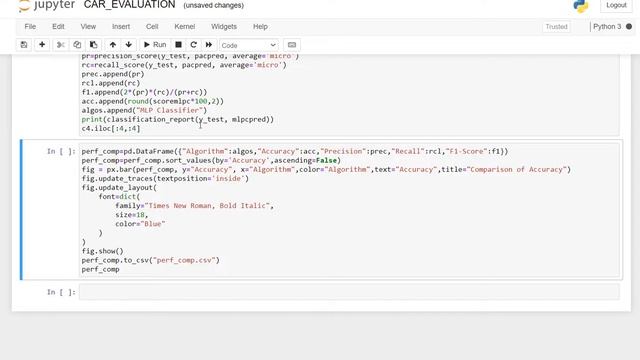Click the fig.update_traces code line
This screenshot has height=360, width=640.
pos(165,178)
